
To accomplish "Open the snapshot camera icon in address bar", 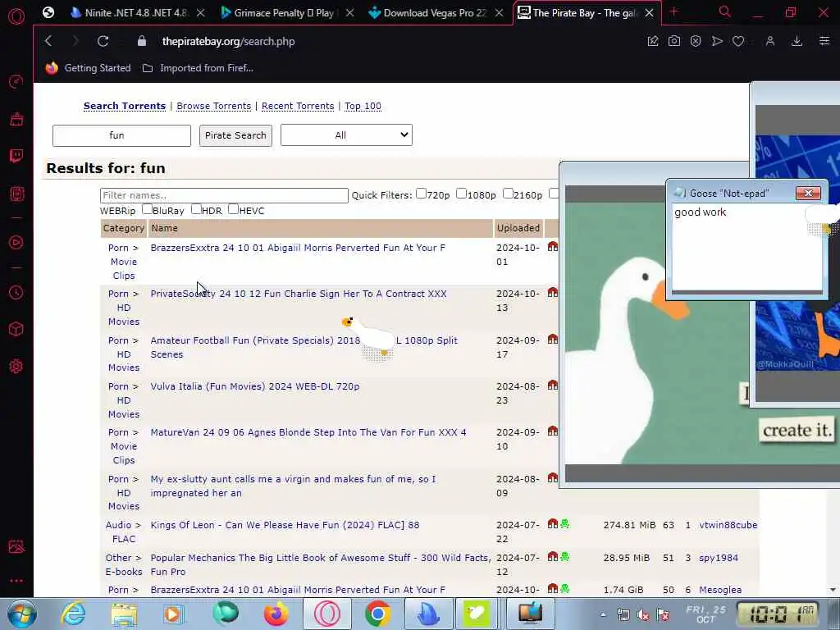I will [674, 41].
